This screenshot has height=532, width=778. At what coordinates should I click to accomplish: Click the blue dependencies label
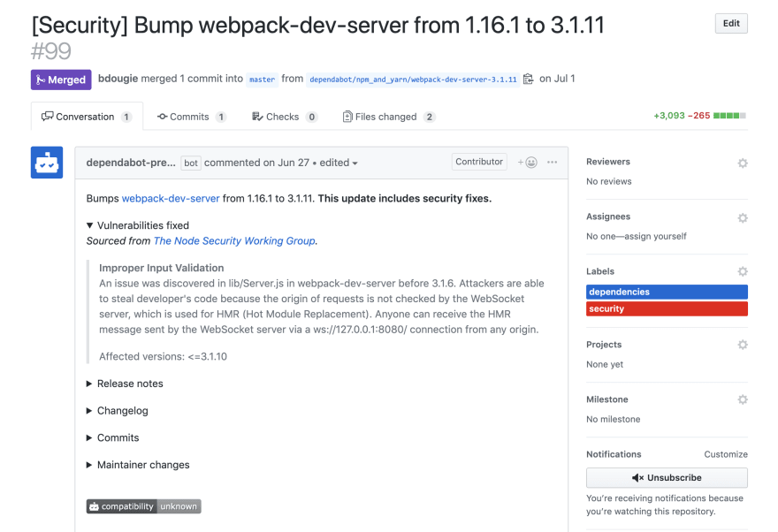click(667, 292)
